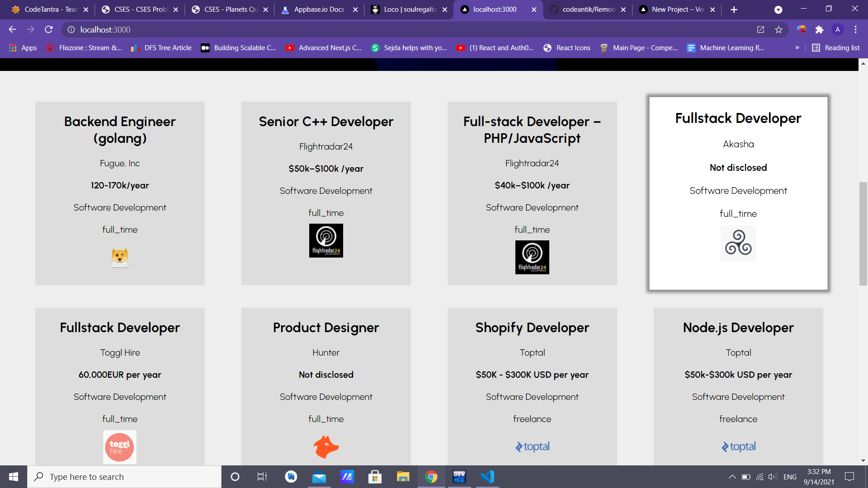Show hidden system tray icons
The width and height of the screenshot is (868, 488).
(732, 477)
